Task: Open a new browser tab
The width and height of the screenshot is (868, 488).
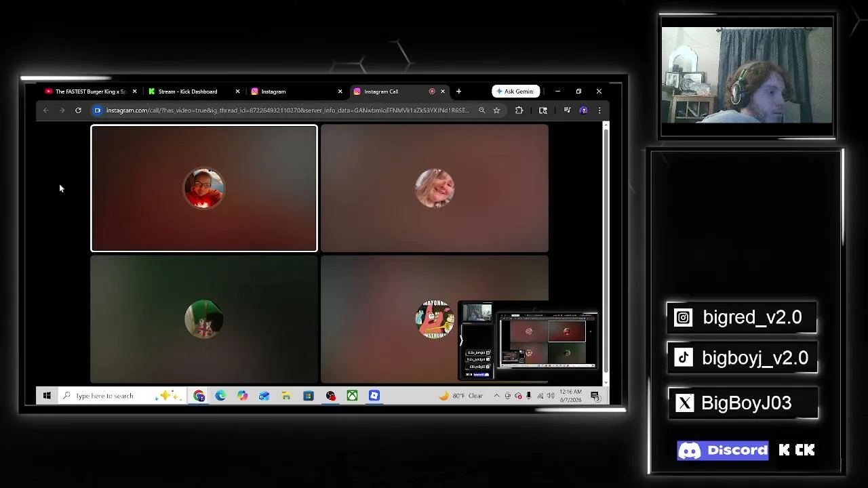Action: [458, 91]
